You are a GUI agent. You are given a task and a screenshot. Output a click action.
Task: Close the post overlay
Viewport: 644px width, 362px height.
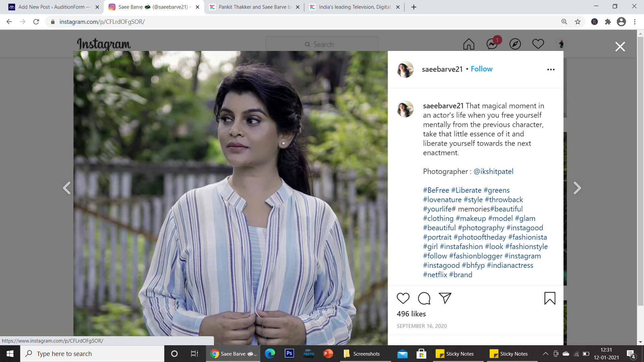point(620,47)
